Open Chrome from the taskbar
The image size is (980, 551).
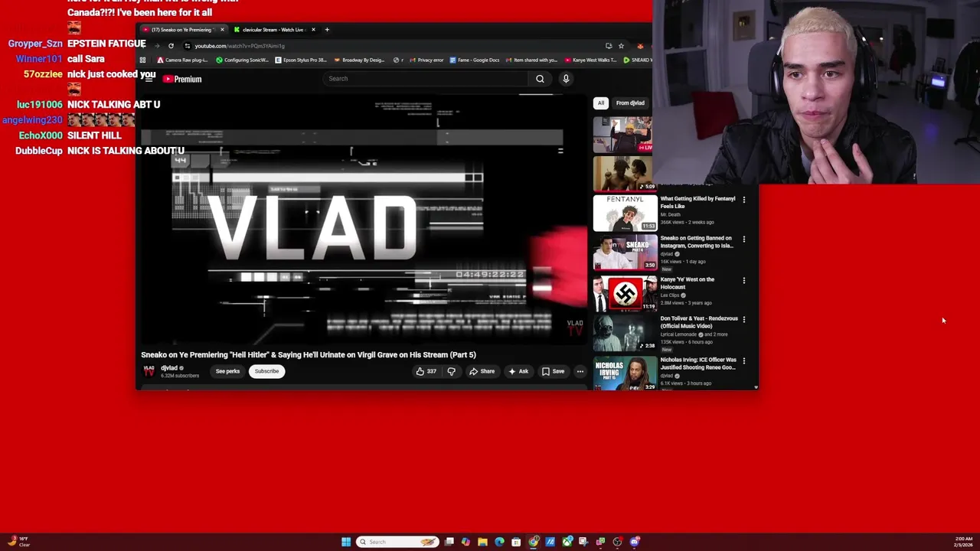click(x=534, y=542)
